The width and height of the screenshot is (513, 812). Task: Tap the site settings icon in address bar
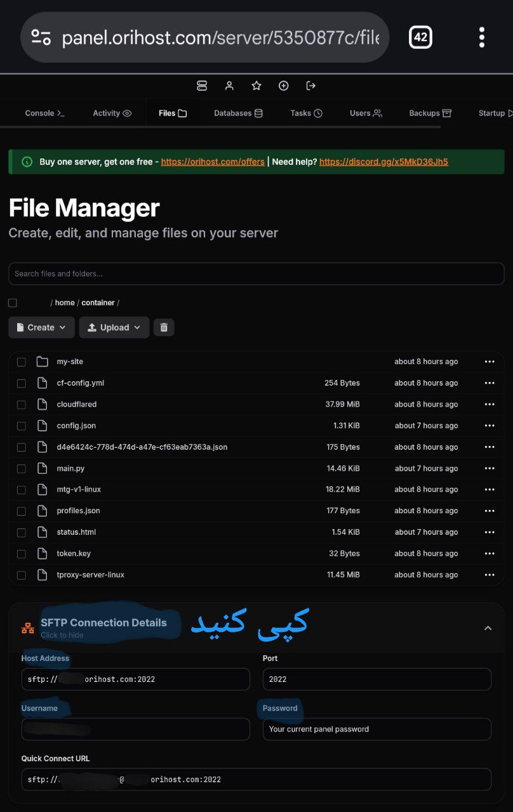coord(41,37)
